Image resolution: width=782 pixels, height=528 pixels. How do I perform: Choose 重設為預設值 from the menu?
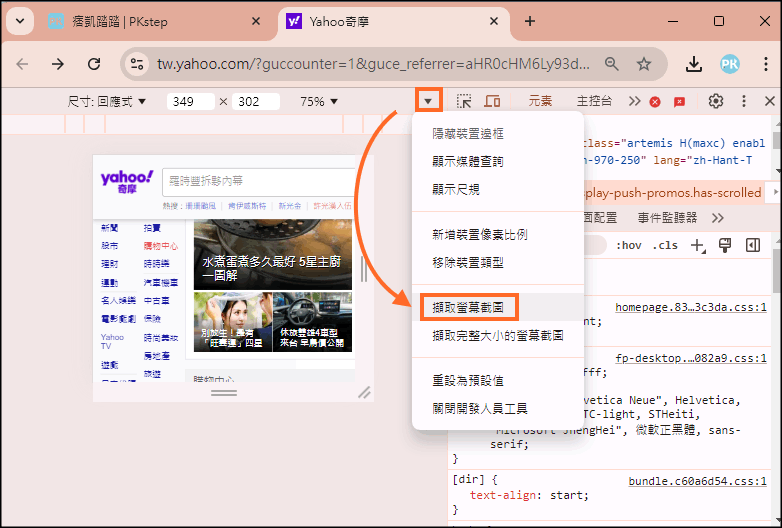tap(497, 380)
